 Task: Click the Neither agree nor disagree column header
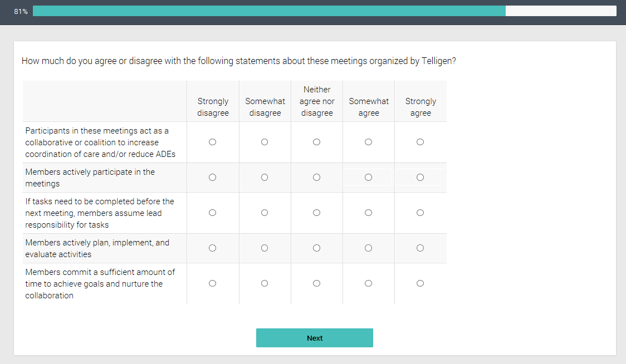pos(317,101)
